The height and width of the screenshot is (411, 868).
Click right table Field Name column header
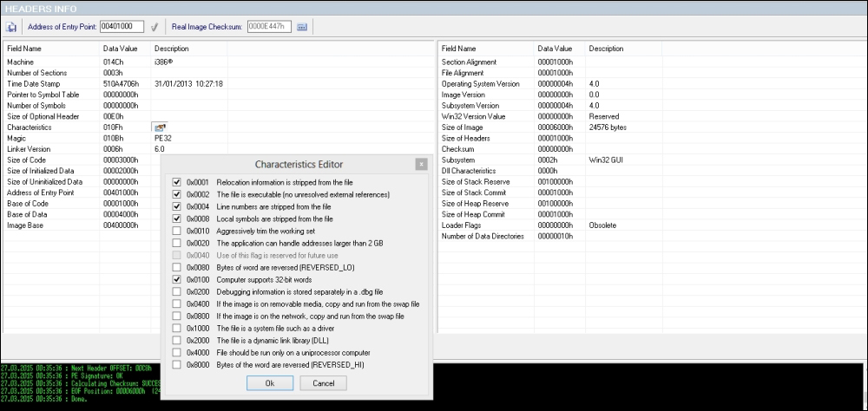coord(486,49)
